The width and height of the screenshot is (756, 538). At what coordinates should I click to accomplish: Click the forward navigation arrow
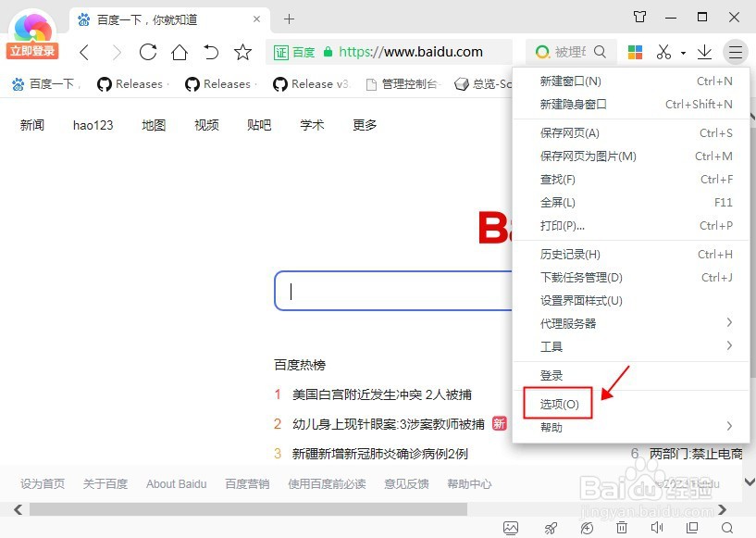(x=117, y=52)
